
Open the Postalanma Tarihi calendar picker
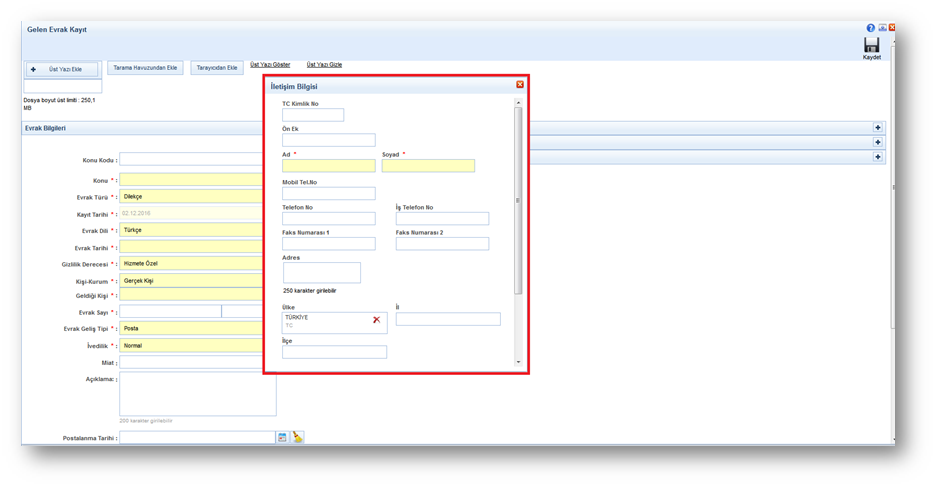tap(282, 438)
